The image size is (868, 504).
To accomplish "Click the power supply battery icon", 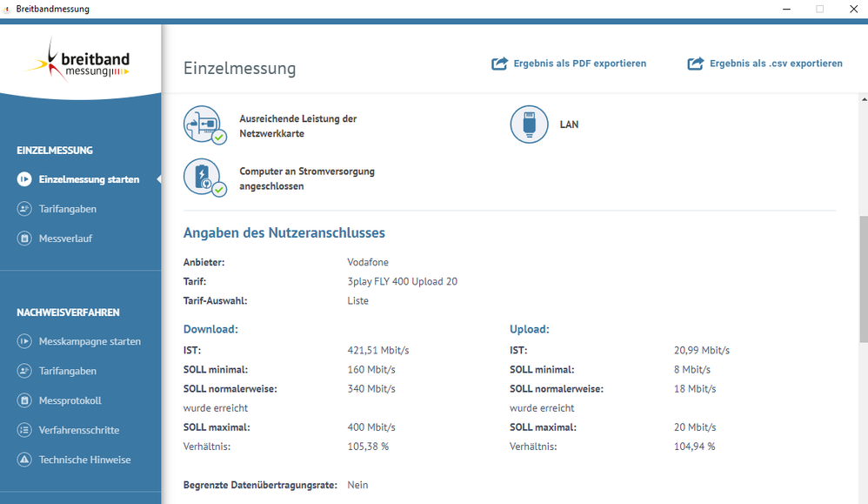I will tap(204, 178).
